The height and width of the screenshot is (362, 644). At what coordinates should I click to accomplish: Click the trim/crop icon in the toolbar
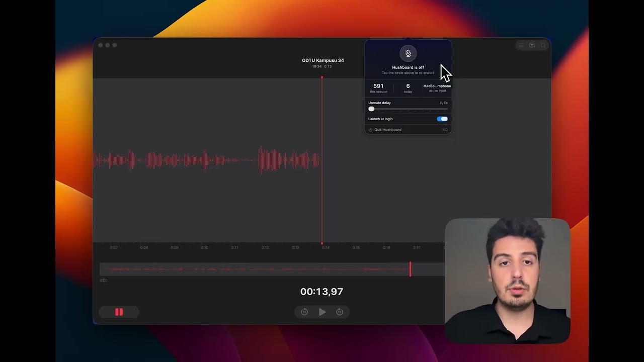click(x=543, y=45)
